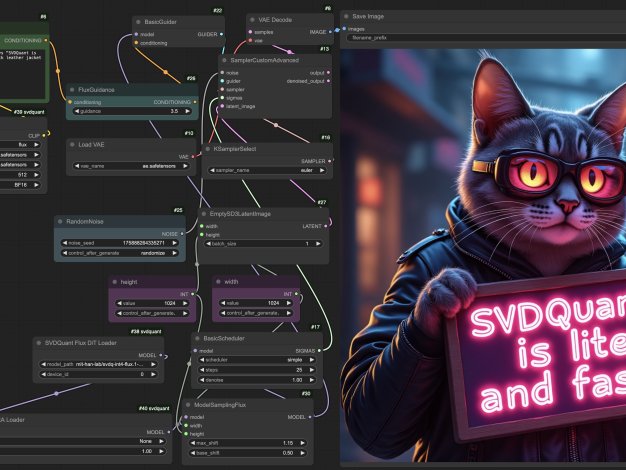Click the prompt text box in green node
This screenshot has width=626, height=470.
coord(22,74)
